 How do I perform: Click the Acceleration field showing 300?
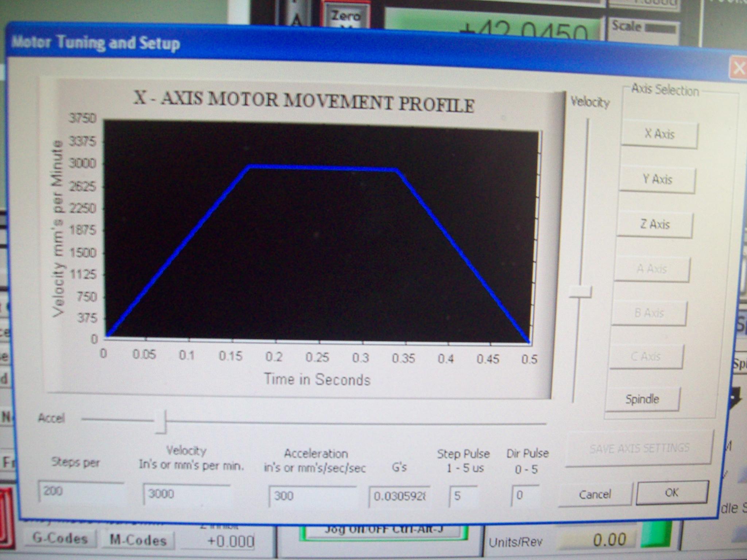point(312,496)
